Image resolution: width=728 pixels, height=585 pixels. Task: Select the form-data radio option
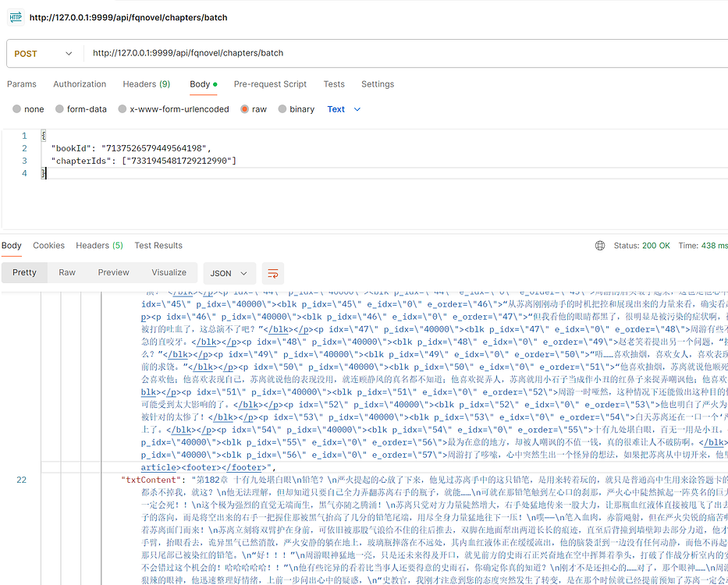59,109
